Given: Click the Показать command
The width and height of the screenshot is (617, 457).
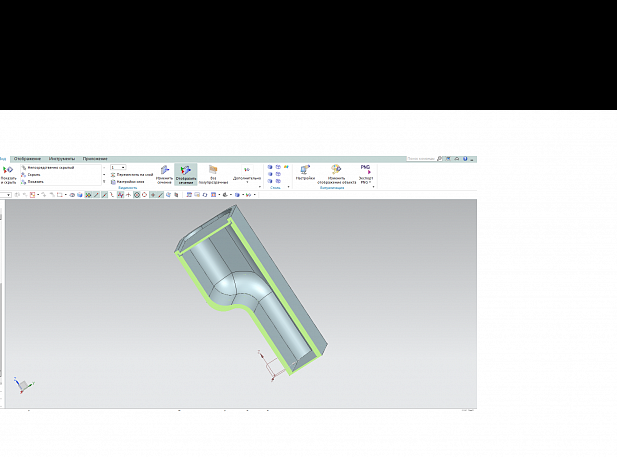Looking at the screenshot, I should [33, 181].
